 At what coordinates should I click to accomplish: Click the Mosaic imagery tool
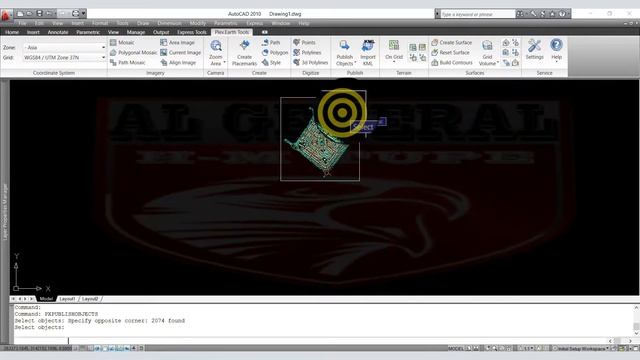tap(122, 42)
